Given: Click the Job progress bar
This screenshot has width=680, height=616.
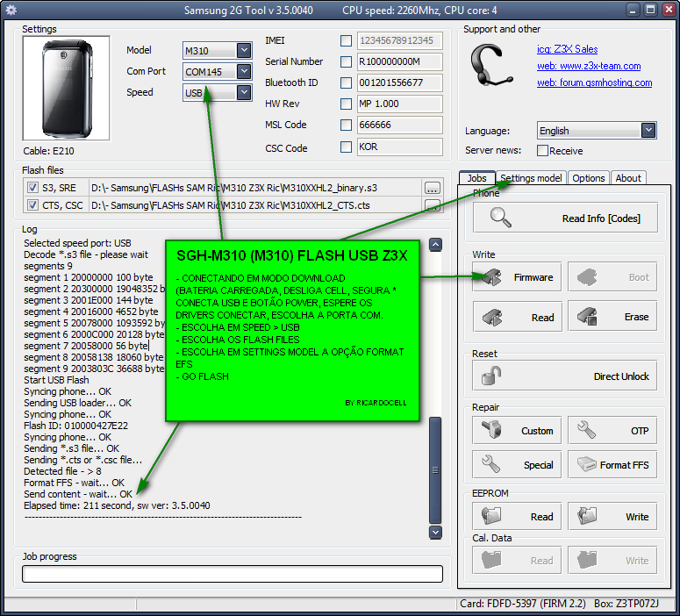Looking at the screenshot, I should pyautogui.click(x=233, y=574).
